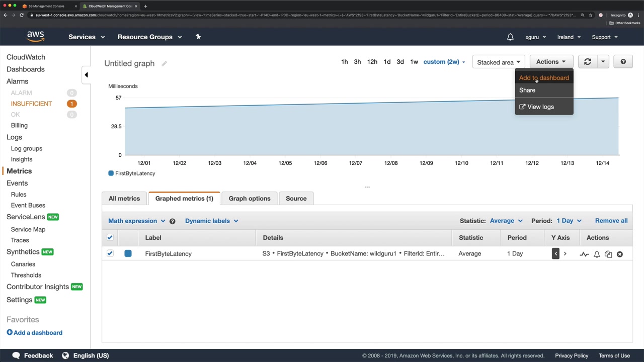Viewport: 644px width, 362px height.
Task: Open Service Map under ServiceLens
Action: pos(28,229)
